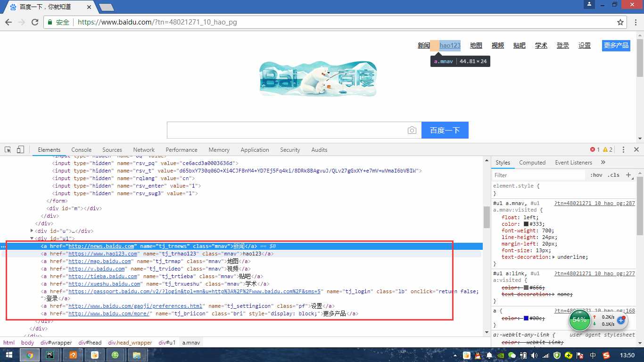Image resolution: width=644 pixels, height=362 pixels.
Task: Click the Chrome taskbar icon
Action: (30, 355)
